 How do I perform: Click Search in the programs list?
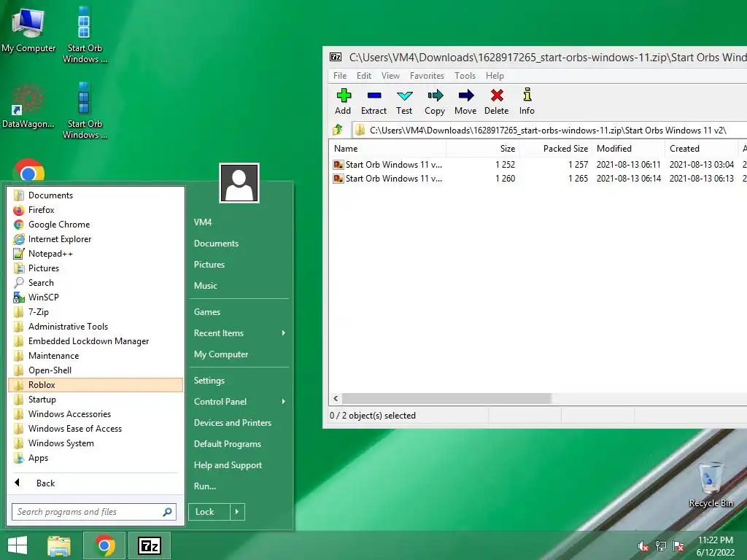coord(96,283)
